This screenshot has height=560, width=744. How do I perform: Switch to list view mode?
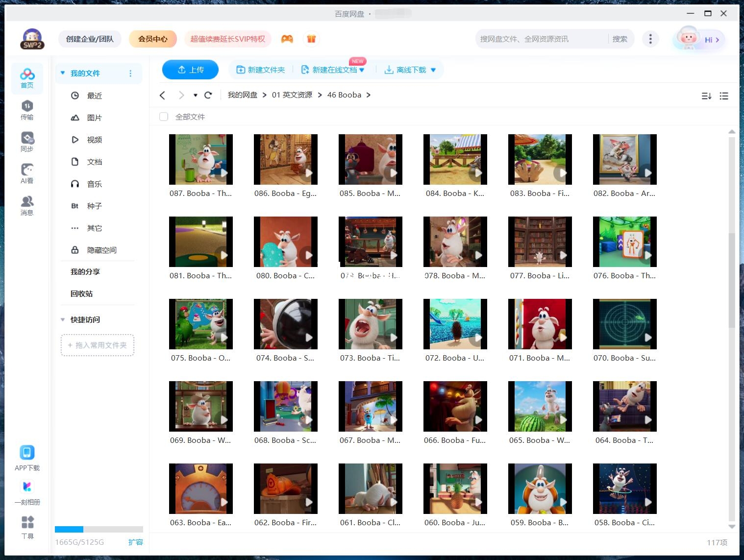click(724, 96)
